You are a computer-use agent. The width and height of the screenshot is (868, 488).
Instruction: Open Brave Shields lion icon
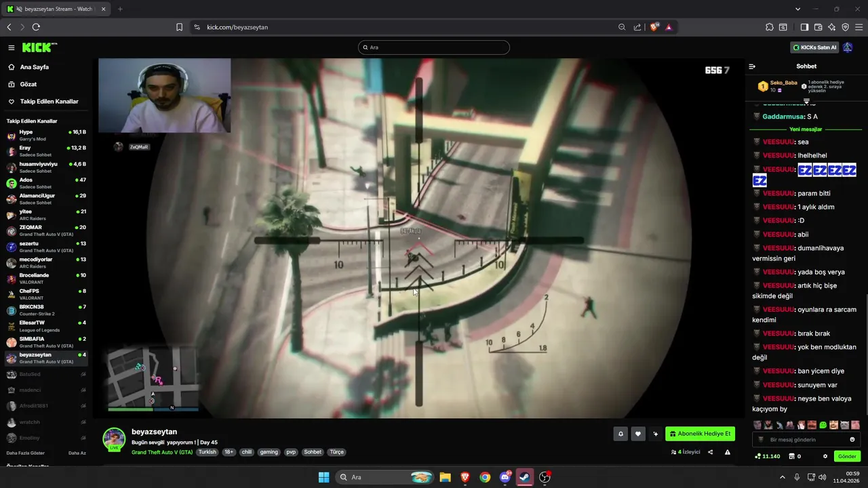pos(654,27)
